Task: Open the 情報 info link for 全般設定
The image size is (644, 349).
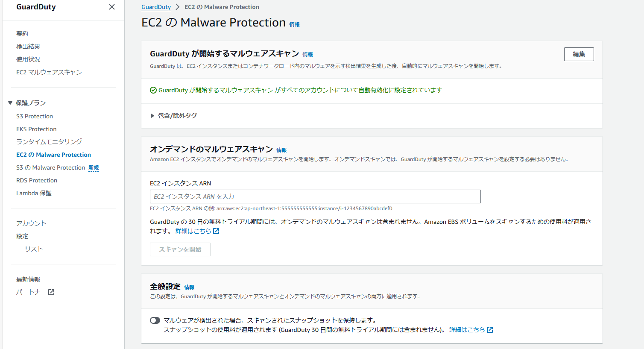Action: click(189, 287)
